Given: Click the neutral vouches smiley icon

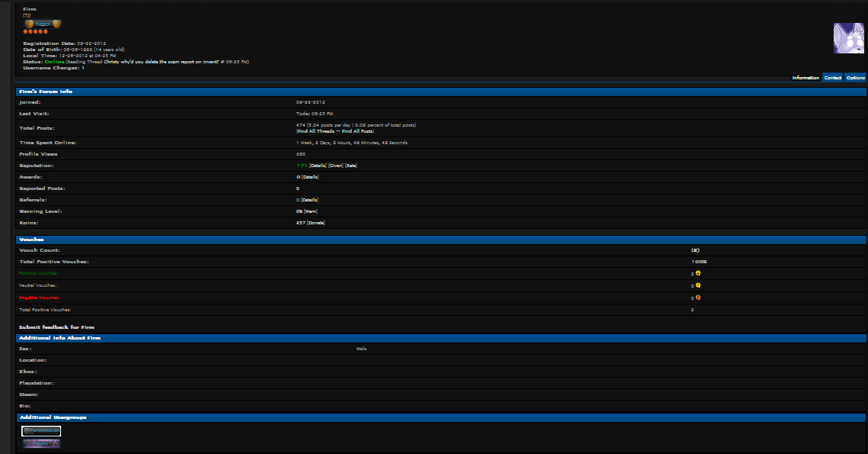Looking at the screenshot, I should [x=698, y=285].
